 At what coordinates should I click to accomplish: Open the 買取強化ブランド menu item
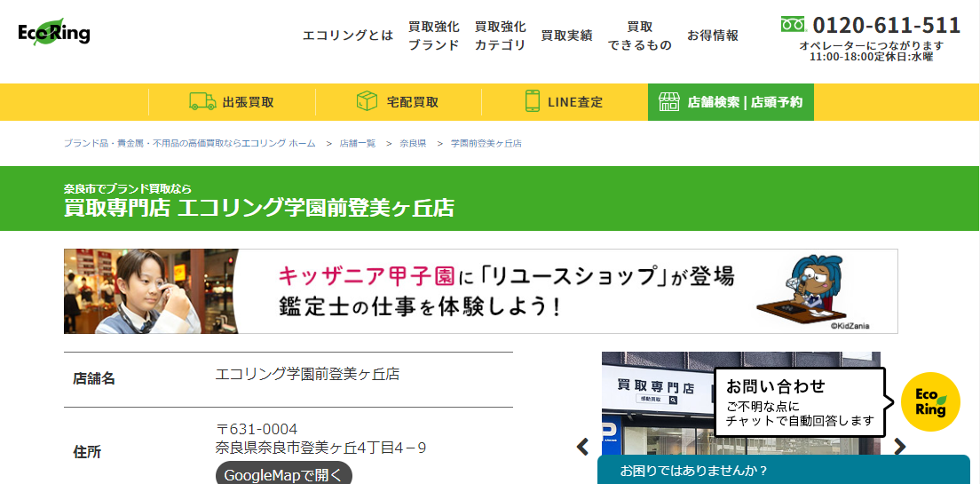(434, 36)
